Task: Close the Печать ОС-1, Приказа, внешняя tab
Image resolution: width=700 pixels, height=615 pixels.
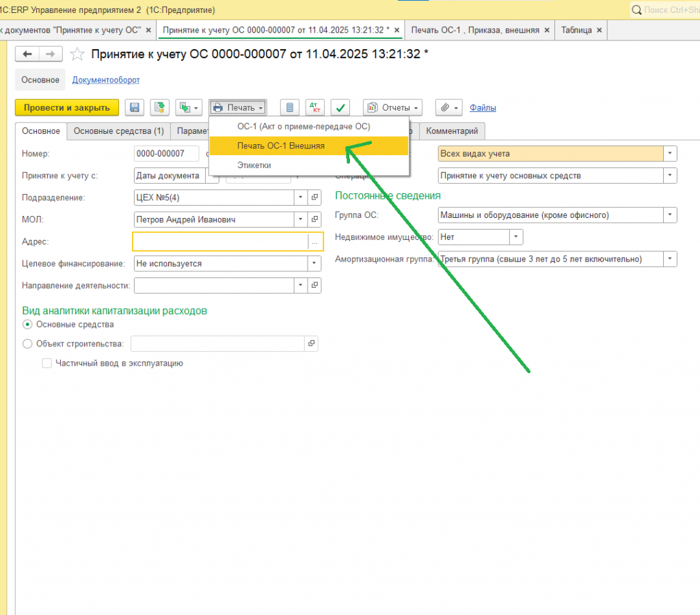Action: coord(546,30)
